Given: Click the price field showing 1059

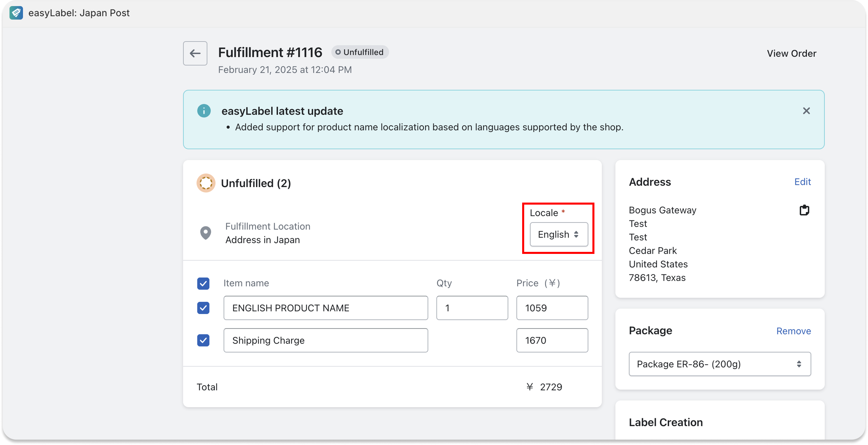Looking at the screenshot, I should point(552,308).
